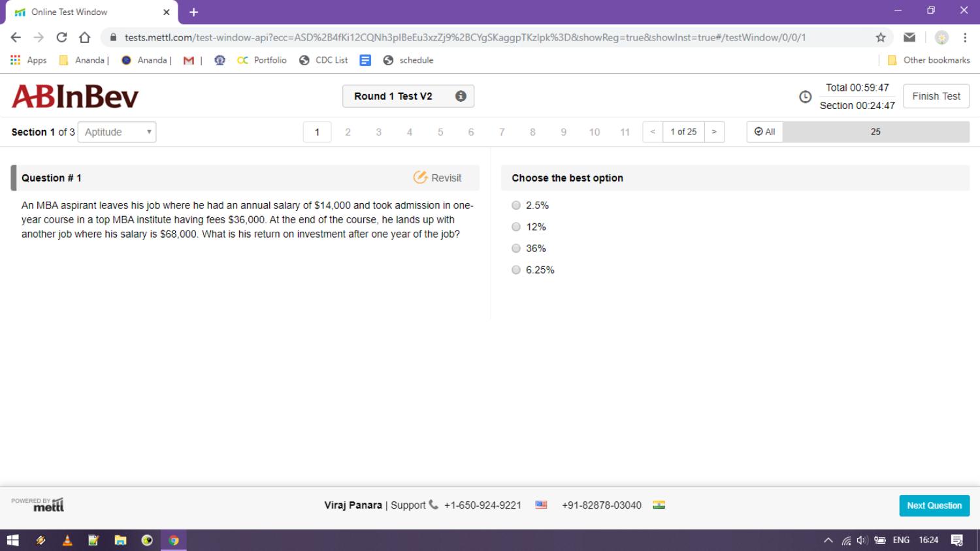This screenshot has width=980, height=551.
Task: Click the Next Question button
Action: [934, 505]
